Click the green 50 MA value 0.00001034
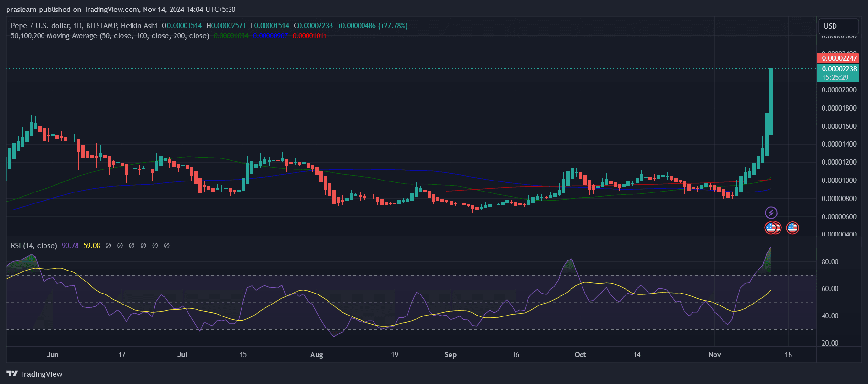The width and height of the screenshot is (868, 384). tap(231, 36)
